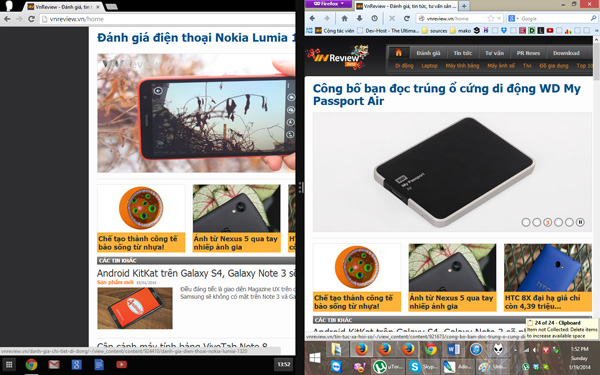600x375 pixels.
Task: Run the Firefox search magnifier
Action: tap(593, 18)
